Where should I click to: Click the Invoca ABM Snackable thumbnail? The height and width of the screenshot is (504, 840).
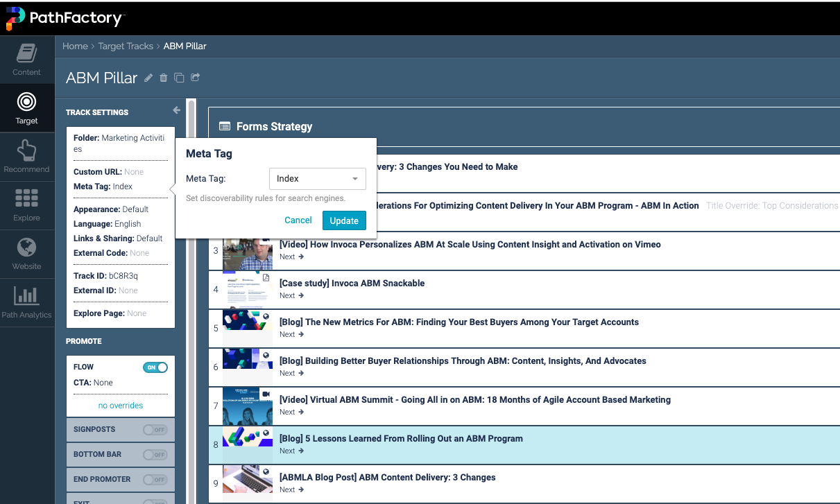(x=247, y=289)
